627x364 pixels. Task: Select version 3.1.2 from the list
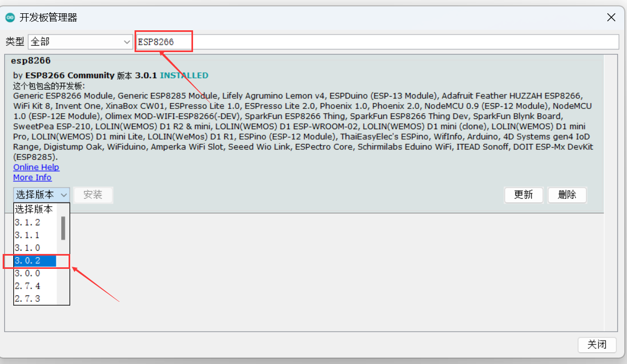[x=35, y=222]
